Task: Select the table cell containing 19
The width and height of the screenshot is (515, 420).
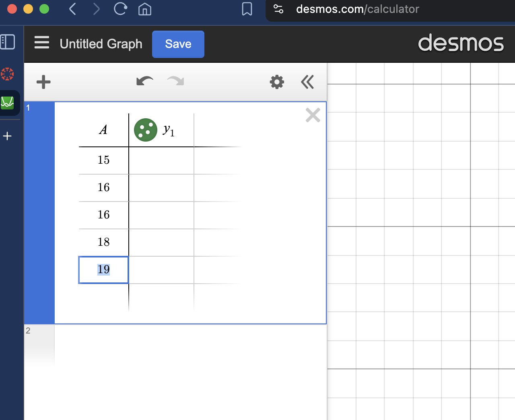Action: click(x=103, y=270)
